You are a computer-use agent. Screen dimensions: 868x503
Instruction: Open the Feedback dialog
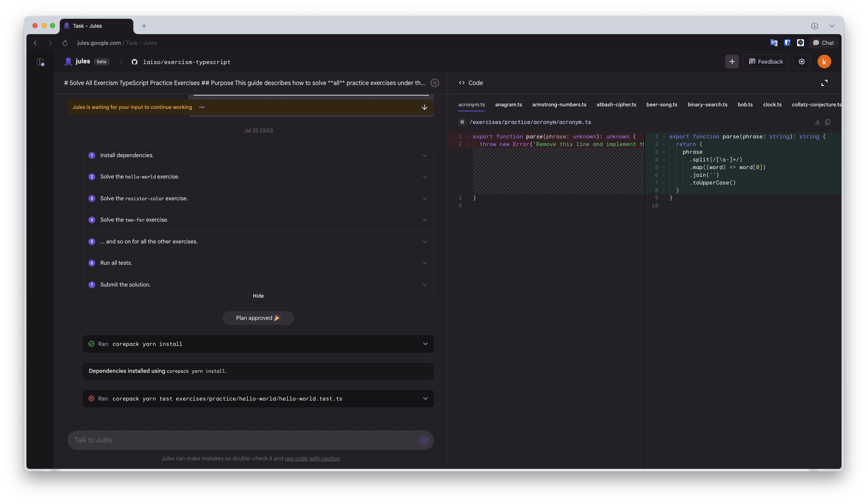(x=766, y=61)
